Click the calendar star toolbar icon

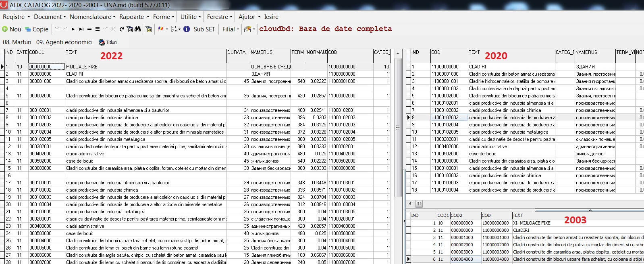(247, 29)
